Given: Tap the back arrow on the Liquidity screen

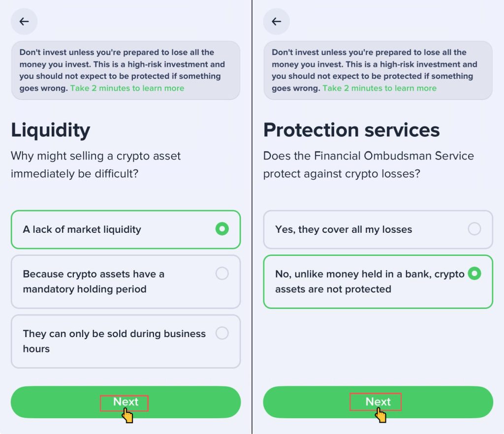Looking at the screenshot, I should click(24, 22).
